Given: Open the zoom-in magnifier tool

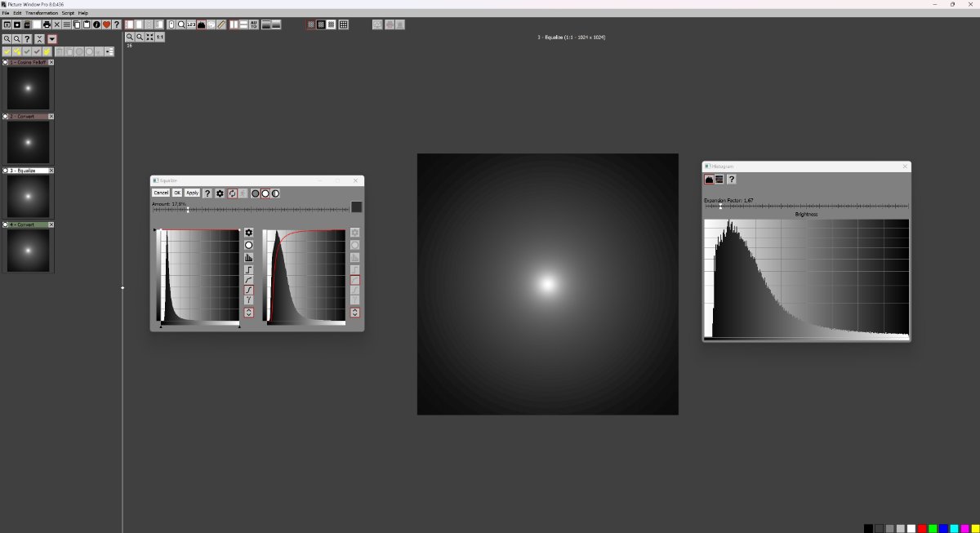Looking at the screenshot, I should (x=7, y=39).
